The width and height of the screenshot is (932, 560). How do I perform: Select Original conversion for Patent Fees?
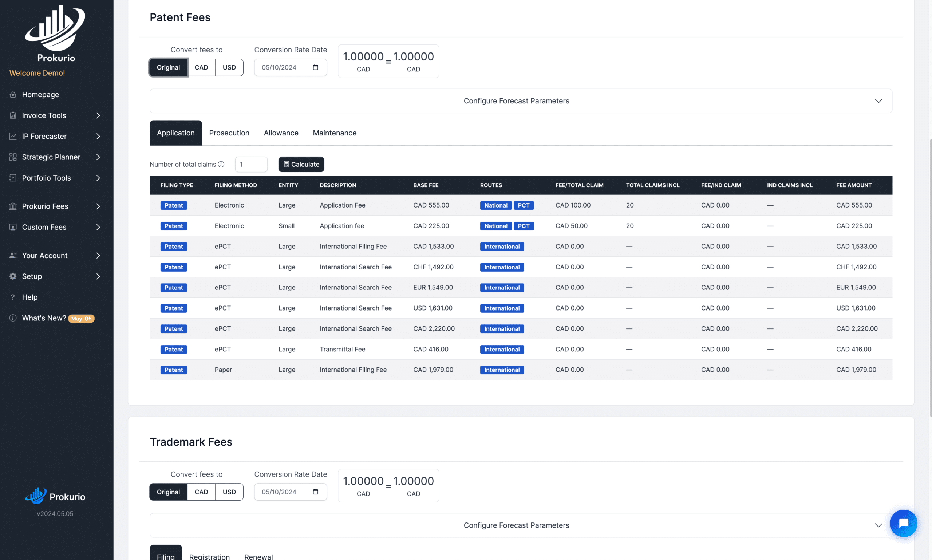point(168,67)
